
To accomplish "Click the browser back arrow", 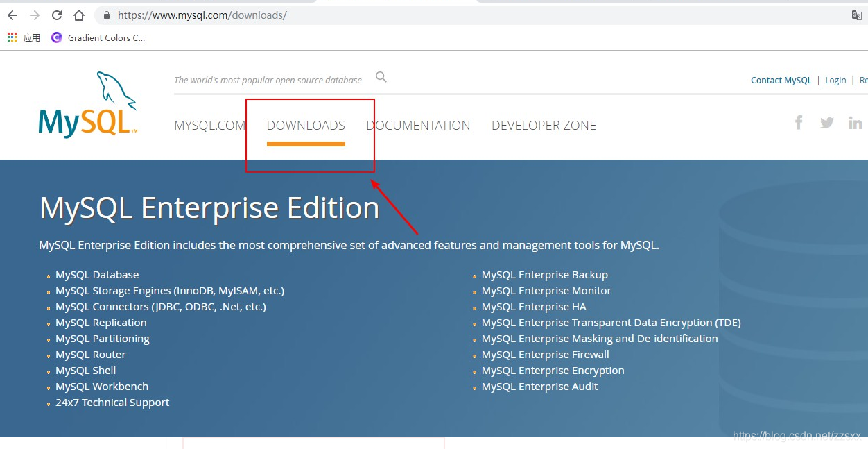I will click(12, 15).
